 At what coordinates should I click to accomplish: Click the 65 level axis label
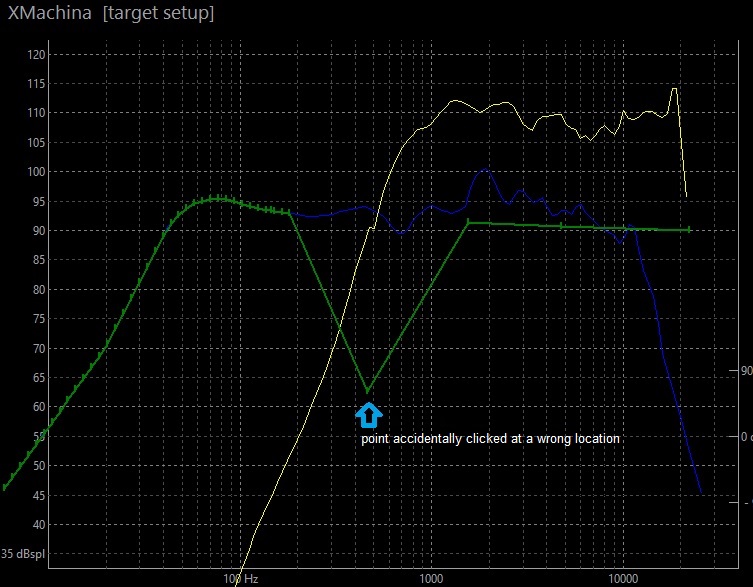point(38,378)
